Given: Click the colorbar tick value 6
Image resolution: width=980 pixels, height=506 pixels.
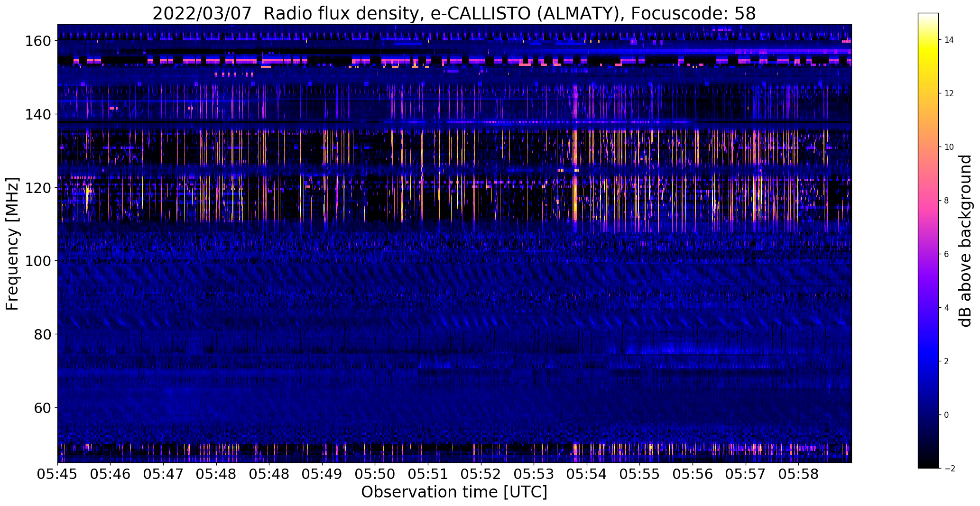Looking at the screenshot, I should click(x=947, y=254).
